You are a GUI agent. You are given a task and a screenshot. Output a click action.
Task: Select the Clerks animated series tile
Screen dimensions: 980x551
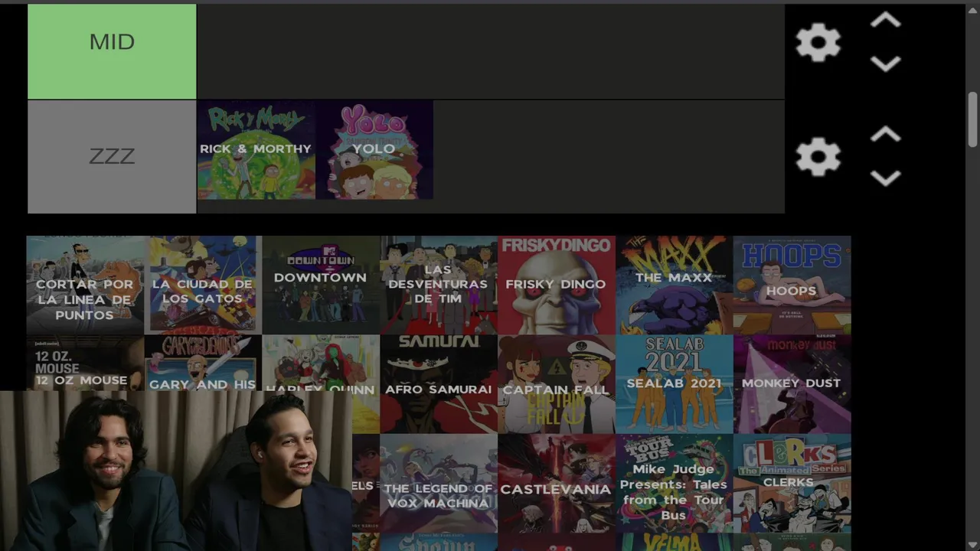tap(792, 484)
